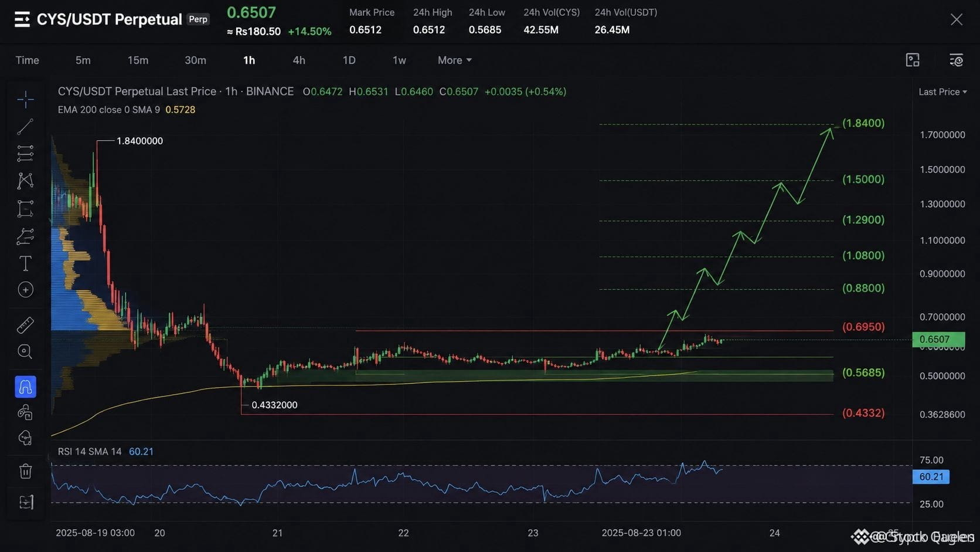Select the trend line drawing tool

coord(25,127)
